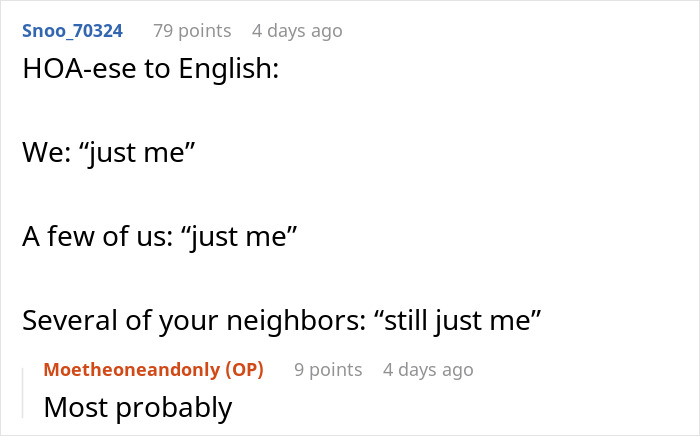Open the timestamp on Moetheoneandonly's reply
The width and height of the screenshot is (700, 436).
click(x=428, y=370)
